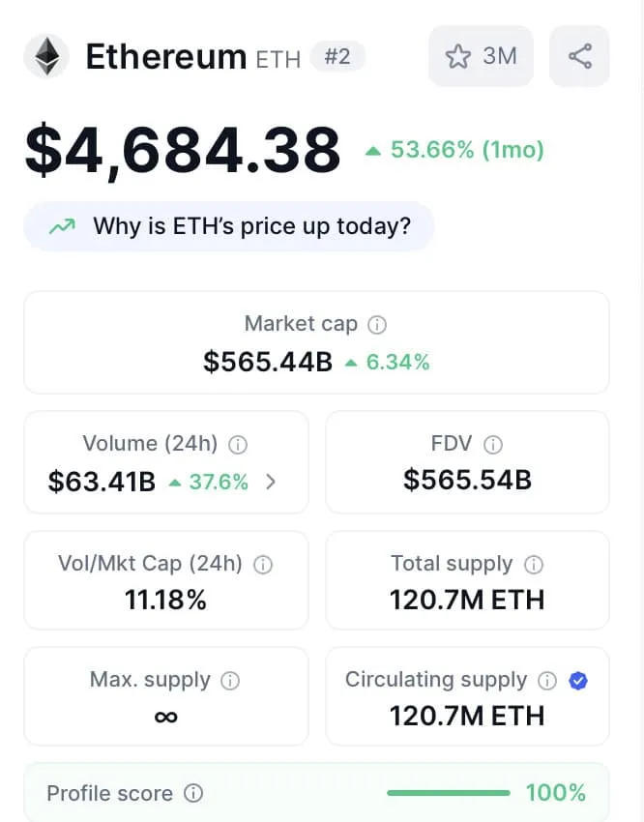The height and width of the screenshot is (822, 644).
Task: Click the #2 rank badge
Action: click(337, 56)
